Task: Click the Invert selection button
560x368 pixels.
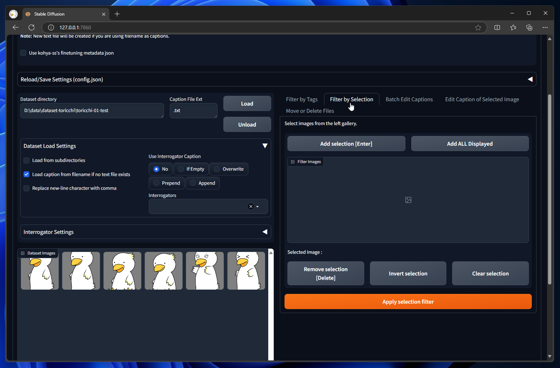Action: [408, 273]
